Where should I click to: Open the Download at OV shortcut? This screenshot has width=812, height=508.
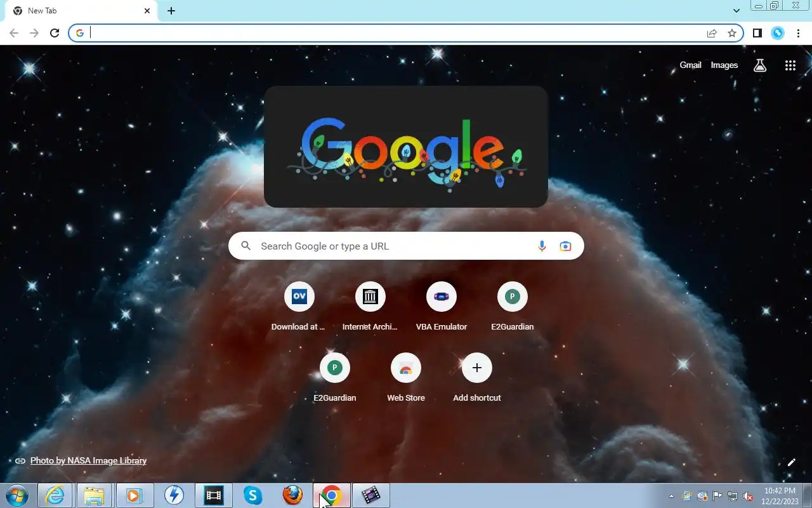[299, 307]
